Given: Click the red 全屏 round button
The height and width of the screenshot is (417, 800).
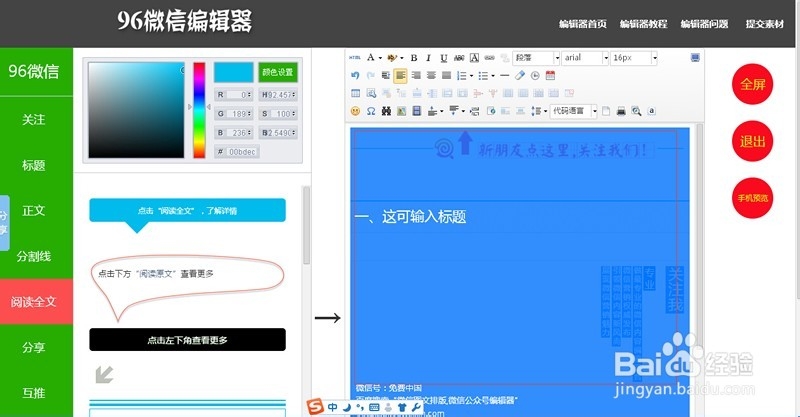Looking at the screenshot, I should pyautogui.click(x=753, y=84).
